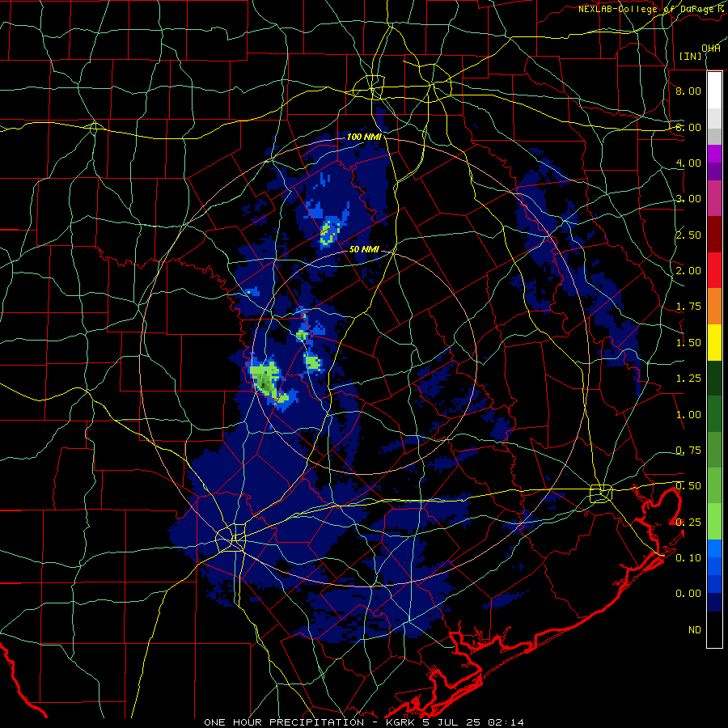Click the 'ONE HOUR PRECIPITATION' title caption
The image size is (728, 728).
coord(284,722)
